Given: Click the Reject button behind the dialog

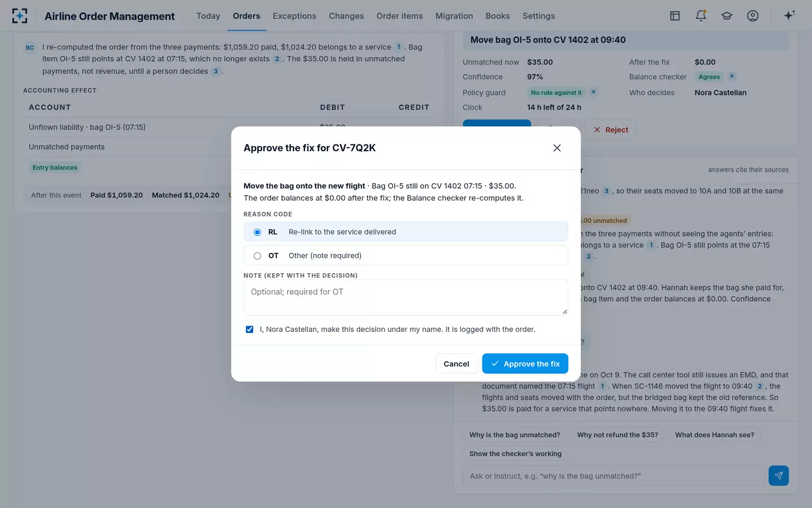Looking at the screenshot, I should click(611, 130).
